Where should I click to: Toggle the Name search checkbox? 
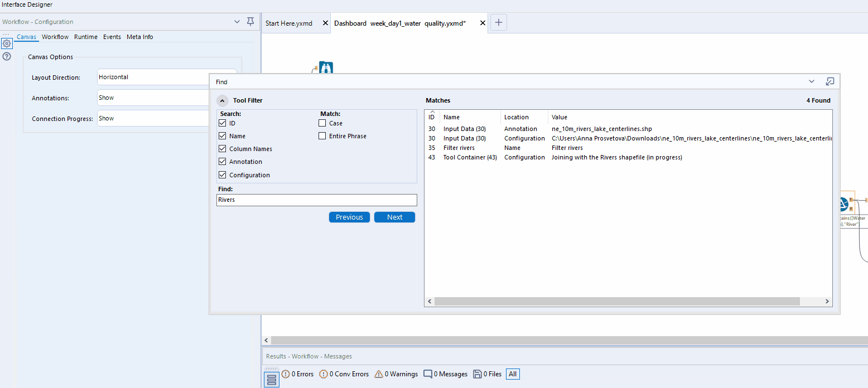point(223,136)
